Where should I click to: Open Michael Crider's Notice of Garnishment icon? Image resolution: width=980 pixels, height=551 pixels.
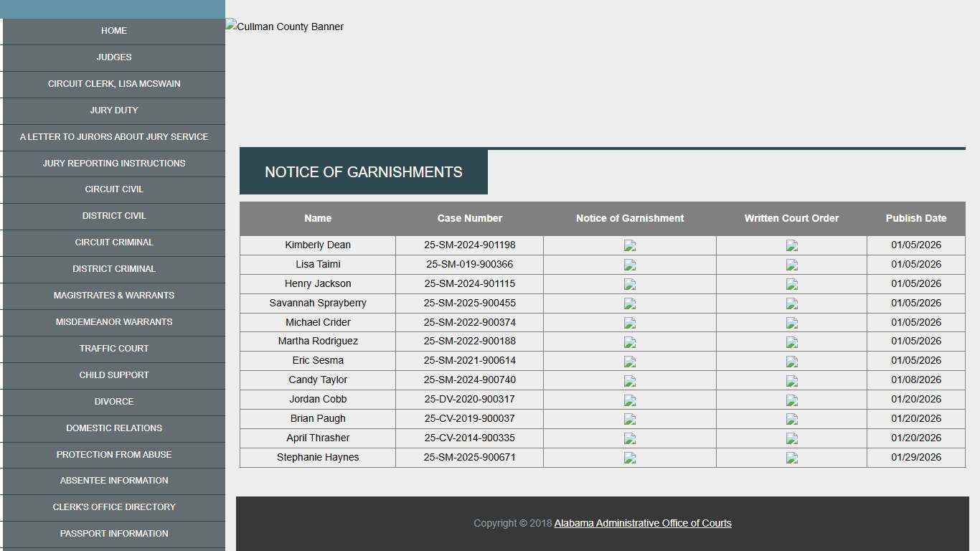tap(630, 323)
